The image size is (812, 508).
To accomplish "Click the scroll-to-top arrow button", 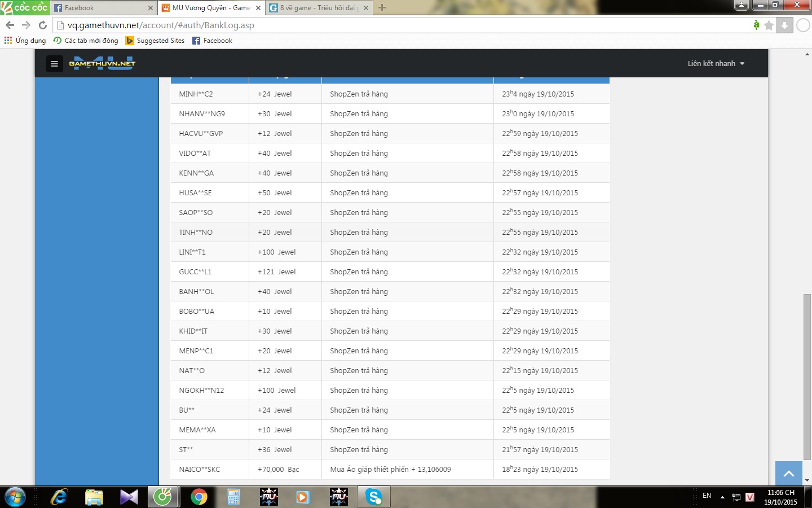I will (x=788, y=473).
